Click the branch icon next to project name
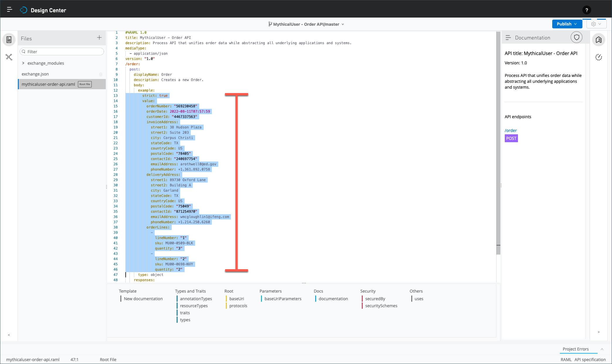The height and width of the screenshot is (364, 612). [270, 24]
